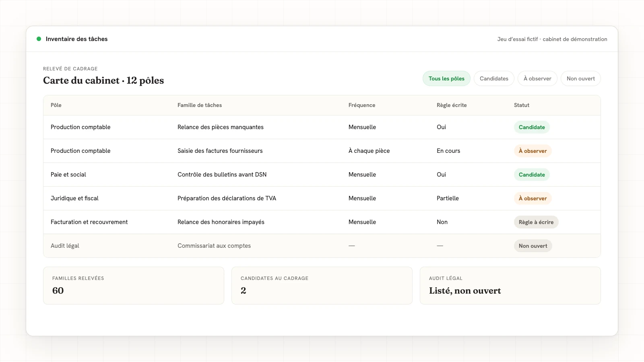644x362 pixels.
Task: Open the "Candidates au cadrage" card
Action: click(x=322, y=286)
